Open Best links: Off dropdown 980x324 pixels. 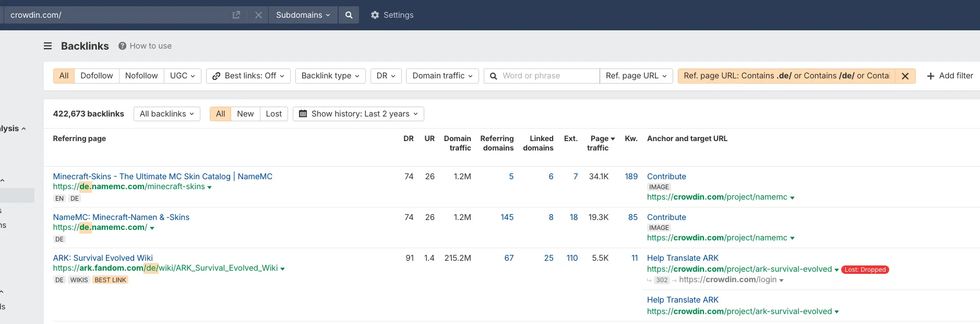(248, 76)
